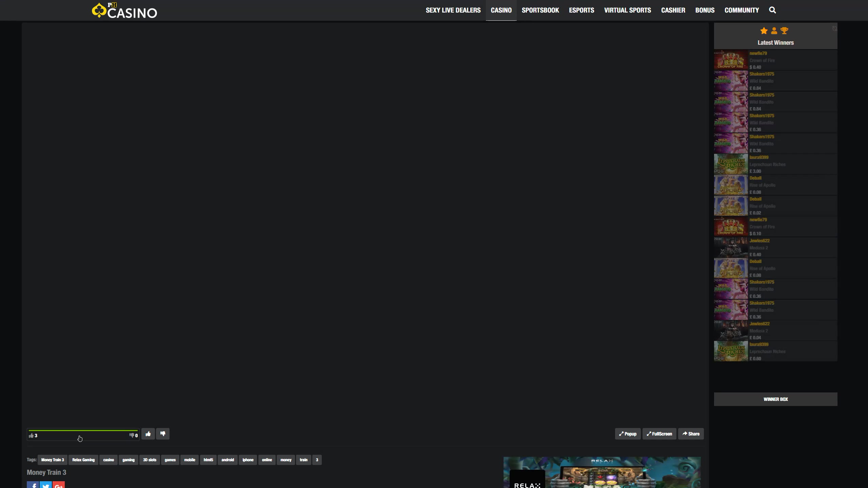Click the Medusa 2 title, £ 0.04 row
The height and width of the screenshot is (488, 868).
[758, 331]
